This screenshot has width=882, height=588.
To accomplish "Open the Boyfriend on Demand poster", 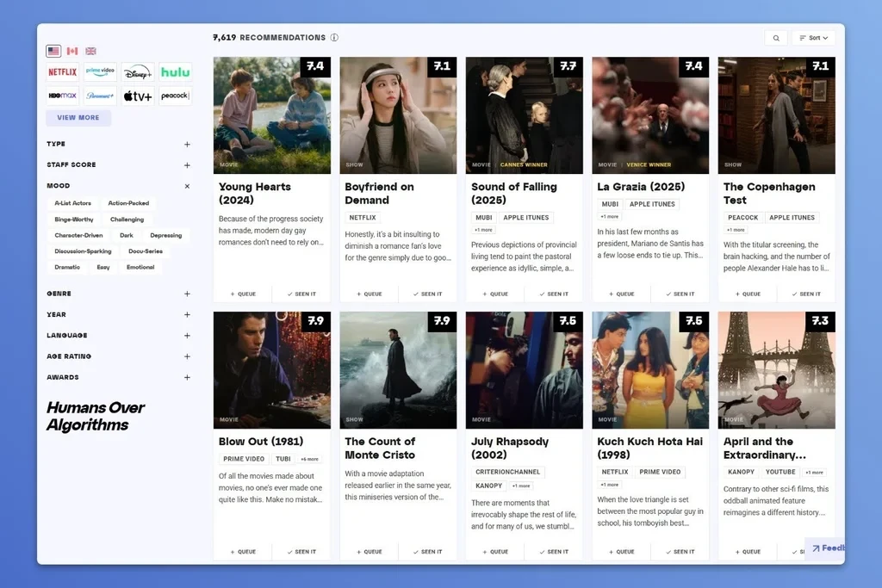I will click(x=398, y=115).
